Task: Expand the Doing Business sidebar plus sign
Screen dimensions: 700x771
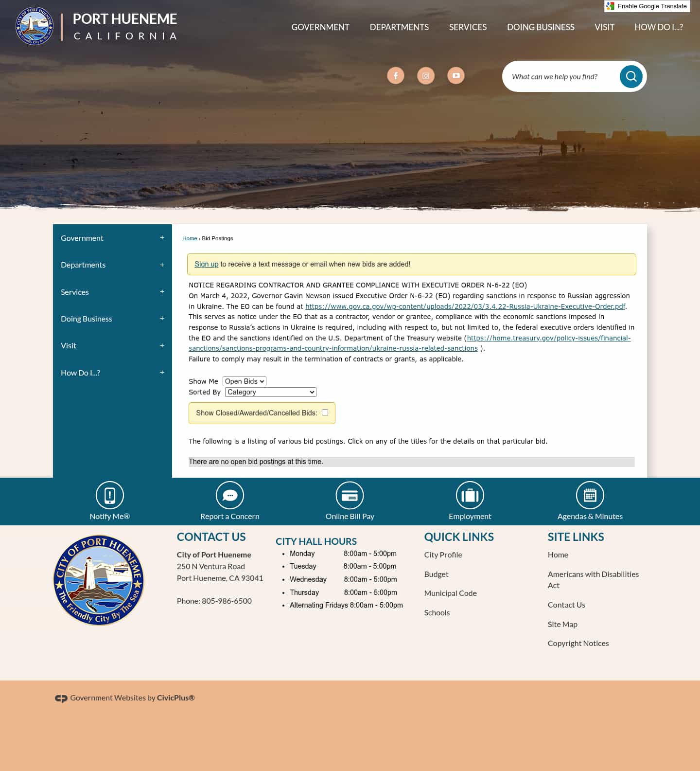Action: coord(162,319)
